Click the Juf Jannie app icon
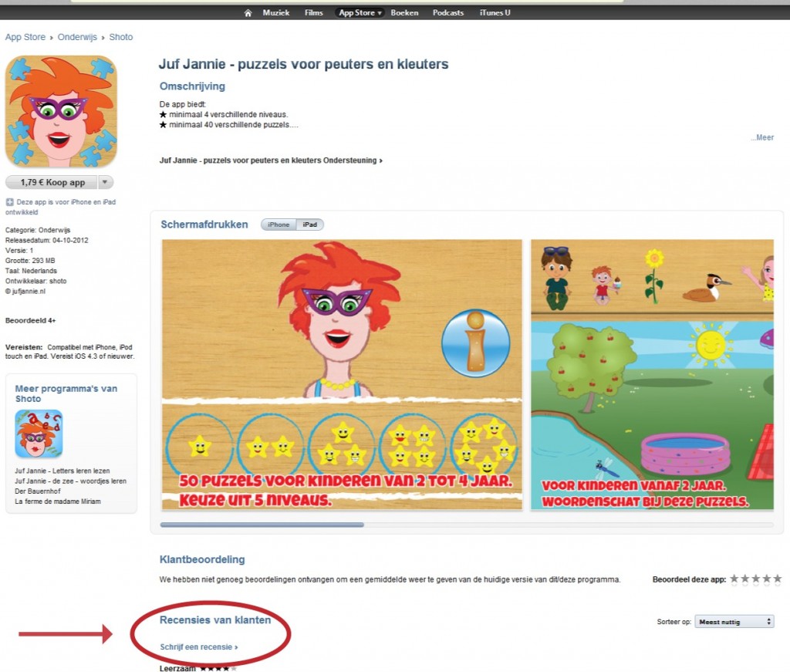 pos(61,111)
